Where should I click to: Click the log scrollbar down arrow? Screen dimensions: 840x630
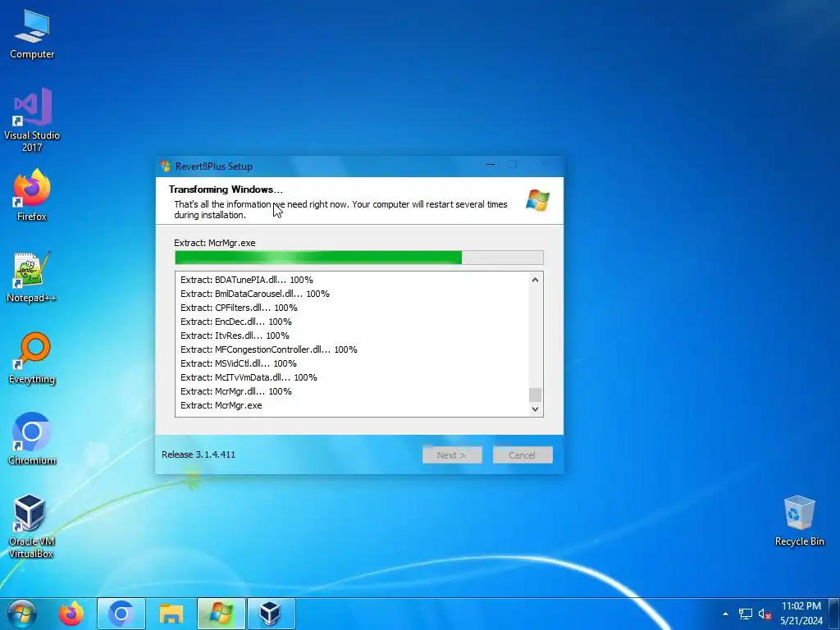(x=535, y=409)
